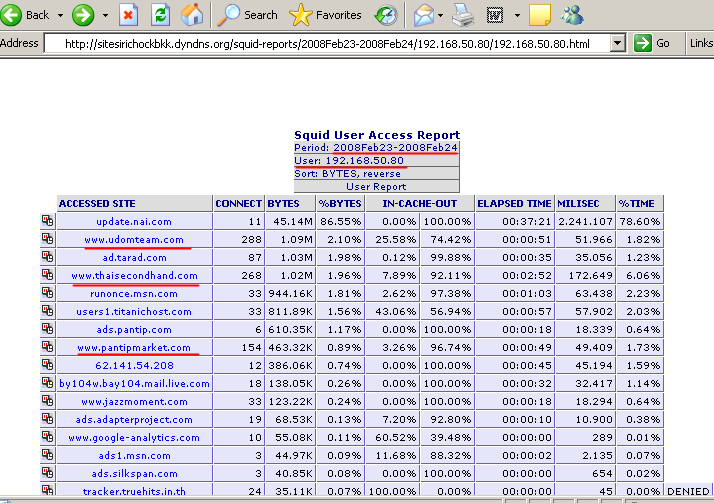Open the www.google-analytics.com link
Screen dimensions: 714x503
pyautogui.click(x=134, y=438)
